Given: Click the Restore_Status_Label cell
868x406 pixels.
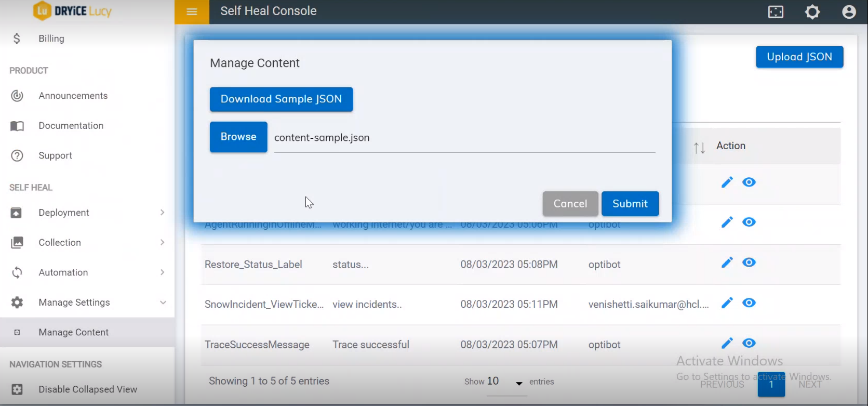Looking at the screenshot, I should click(x=253, y=265).
